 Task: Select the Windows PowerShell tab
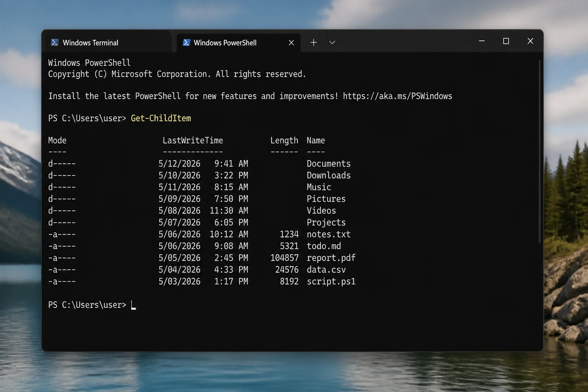pos(238,42)
